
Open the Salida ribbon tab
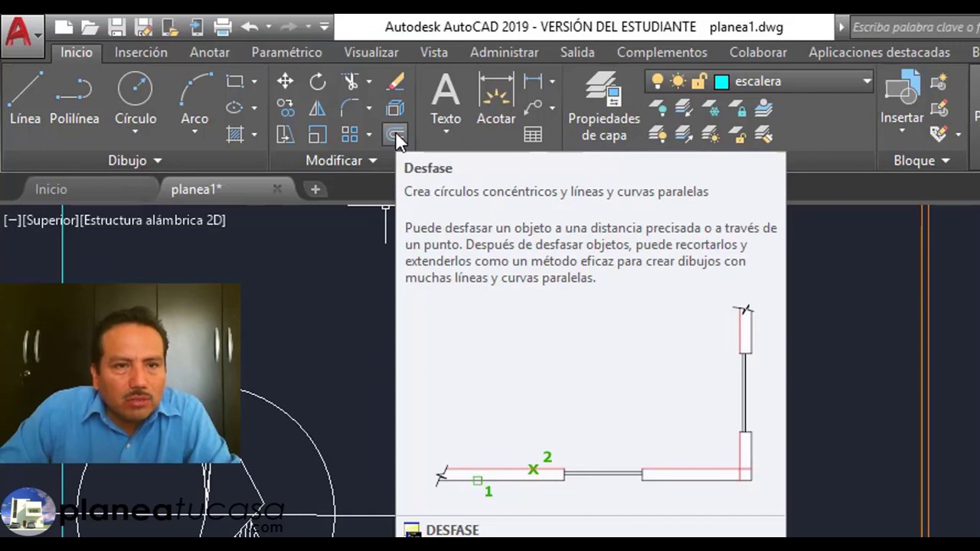(577, 52)
